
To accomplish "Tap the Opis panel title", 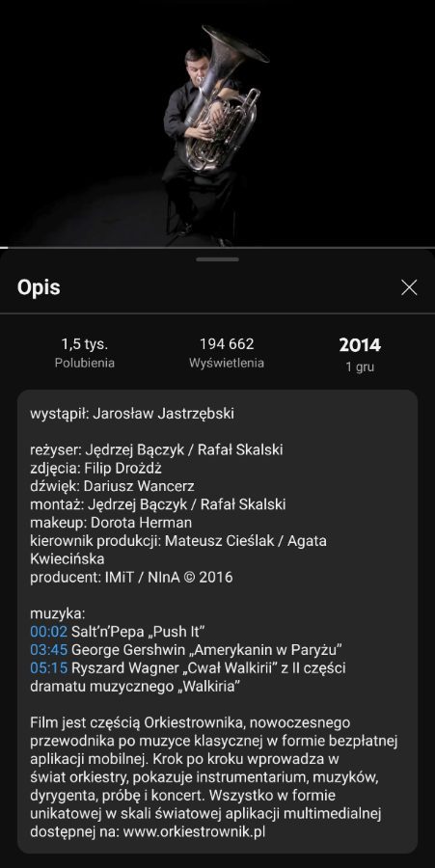I will tap(39, 287).
